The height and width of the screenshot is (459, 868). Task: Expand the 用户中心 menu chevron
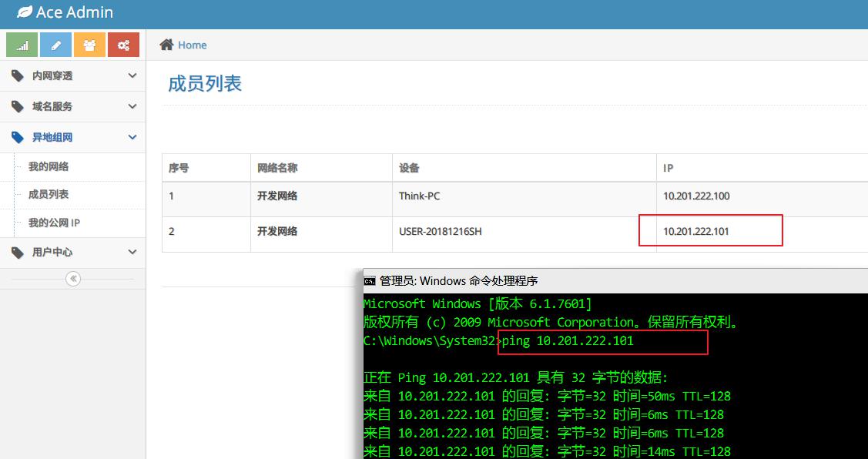(132, 252)
